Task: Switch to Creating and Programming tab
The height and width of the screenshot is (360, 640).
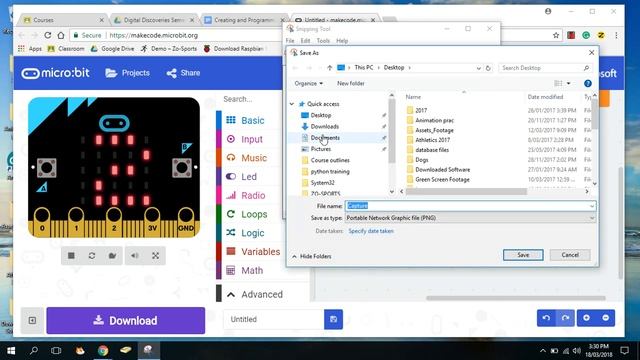Action: click(x=244, y=20)
